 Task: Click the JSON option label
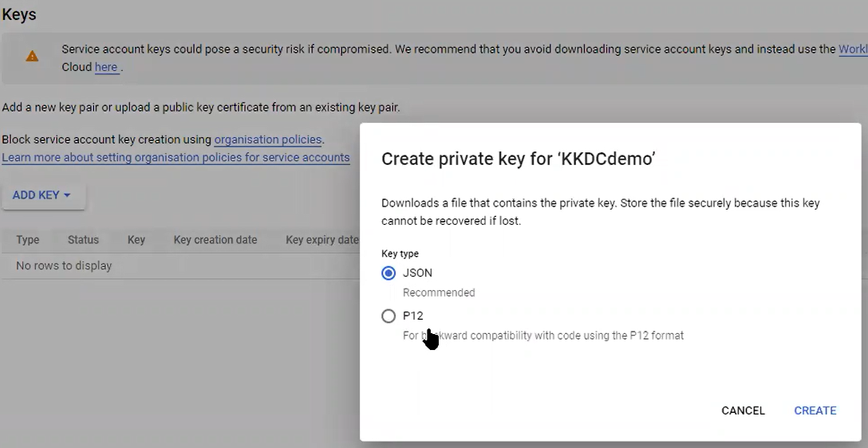point(417,273)
